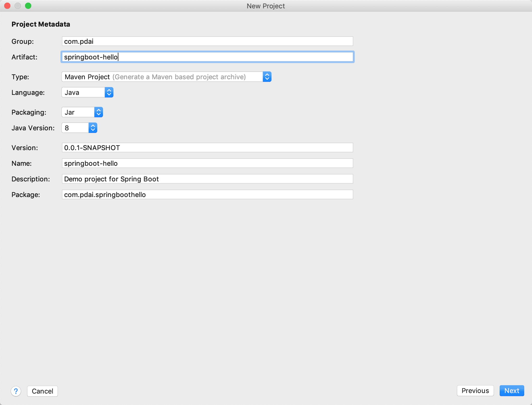Click the green zoom window button

[28, 6]
